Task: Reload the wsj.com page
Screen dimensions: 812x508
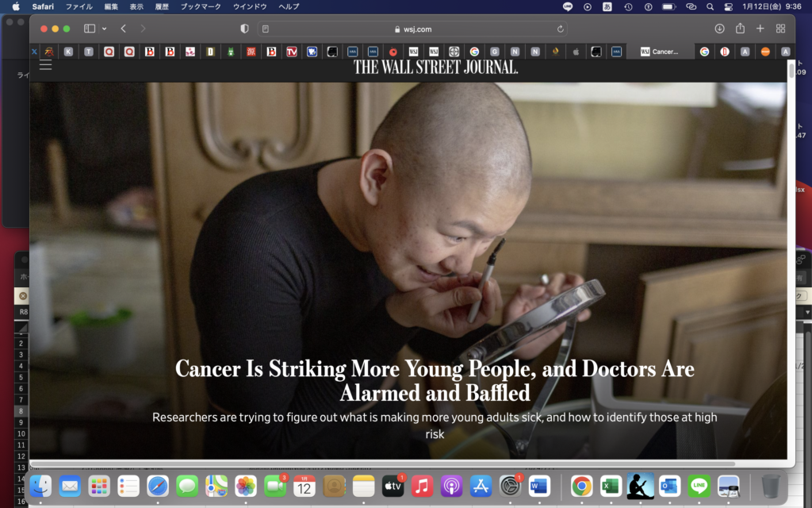Action: coord(561,29)
